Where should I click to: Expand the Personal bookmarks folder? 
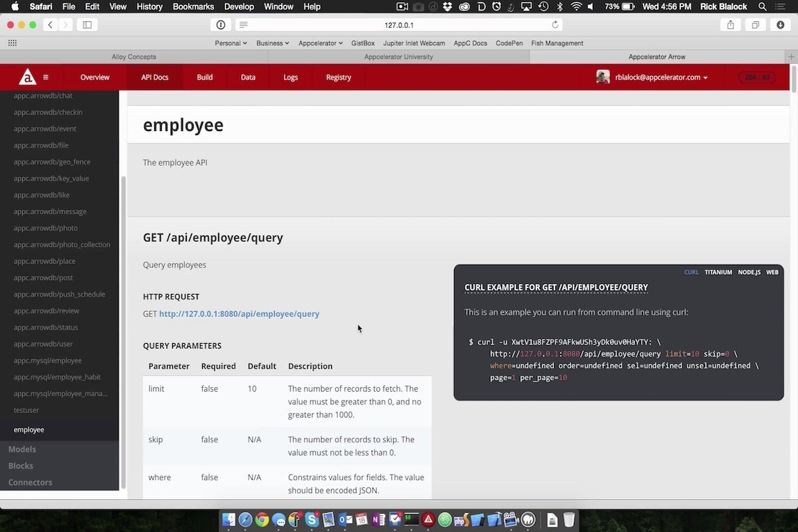(x=231, y=43)
